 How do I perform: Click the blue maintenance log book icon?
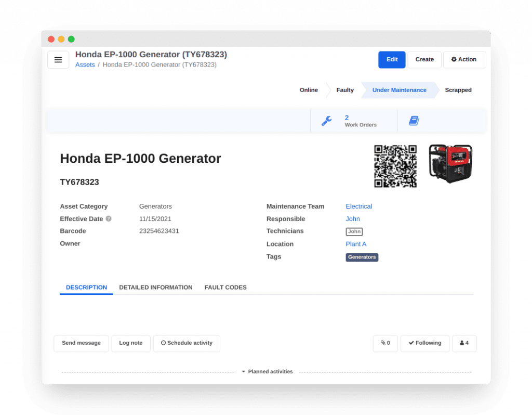[414, 120]
